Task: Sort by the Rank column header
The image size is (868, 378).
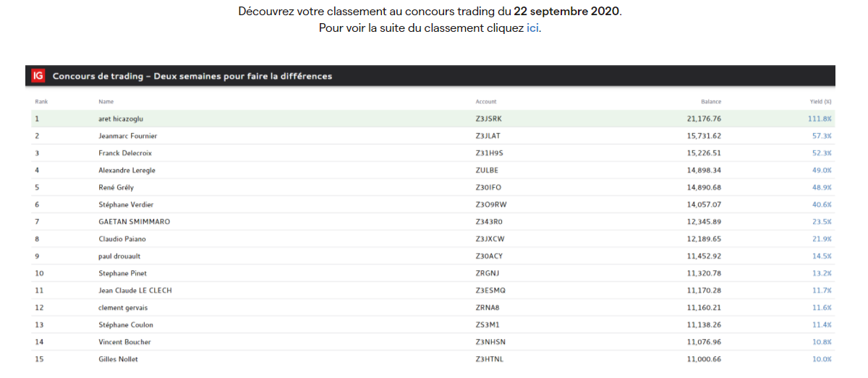Action: tap(41, 102)
